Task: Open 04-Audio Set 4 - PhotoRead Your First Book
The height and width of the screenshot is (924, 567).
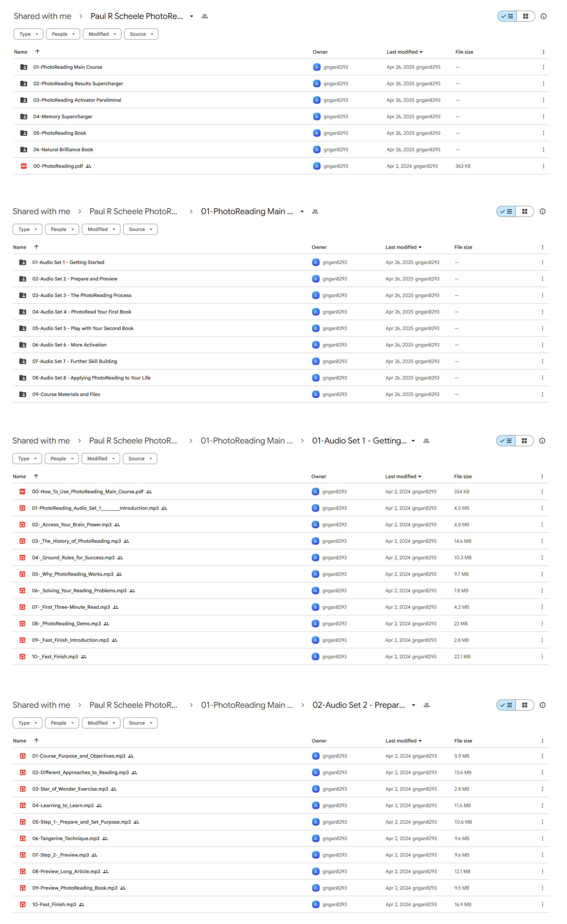Action: pos(82,312)
